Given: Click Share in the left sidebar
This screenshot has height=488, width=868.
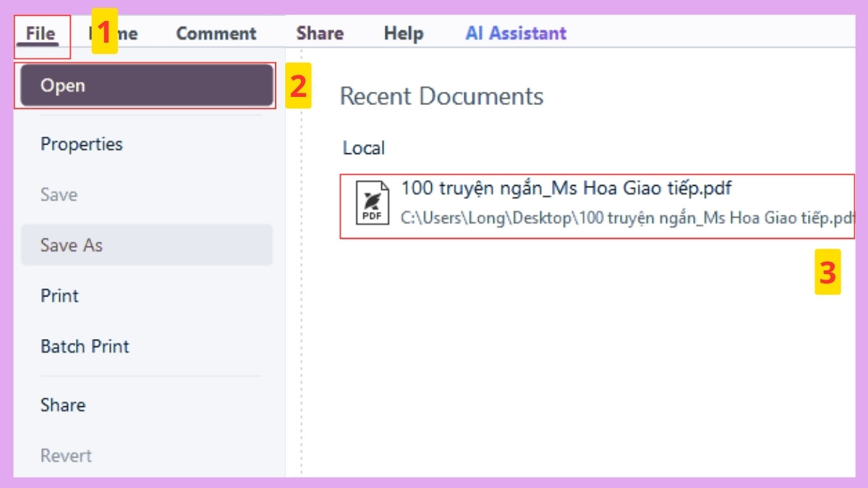Looking at the screenshot, I should pyautogui.click(x=63, y=405).
